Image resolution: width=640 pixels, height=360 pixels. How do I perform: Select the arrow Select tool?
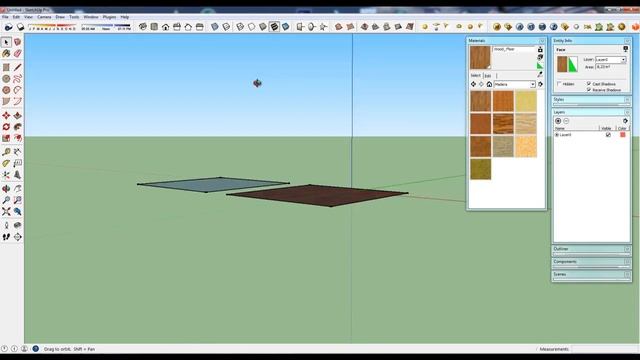coord(6,42)
